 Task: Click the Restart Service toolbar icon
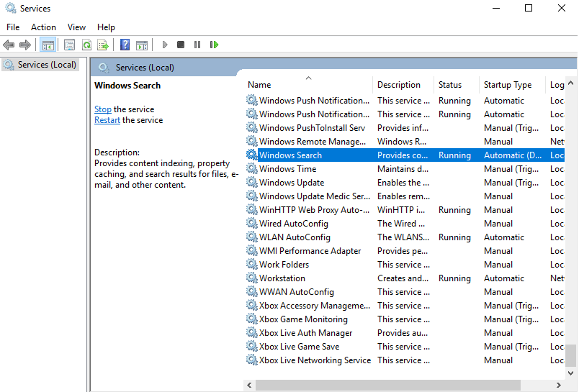[214, 45]
